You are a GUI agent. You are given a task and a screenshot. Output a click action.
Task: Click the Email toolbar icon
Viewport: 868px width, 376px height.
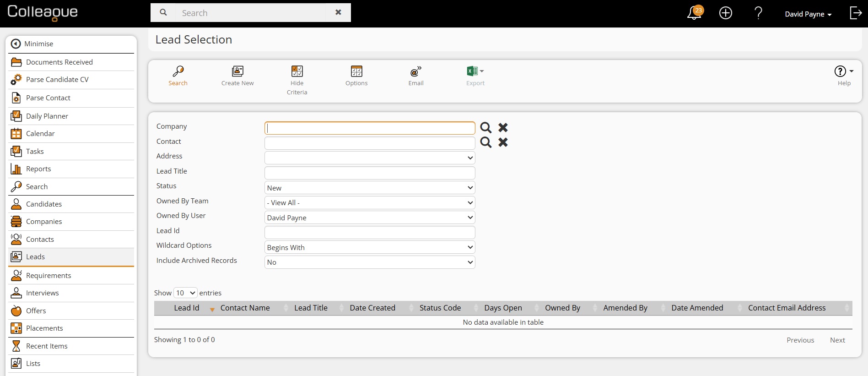(x=415, y=71)
